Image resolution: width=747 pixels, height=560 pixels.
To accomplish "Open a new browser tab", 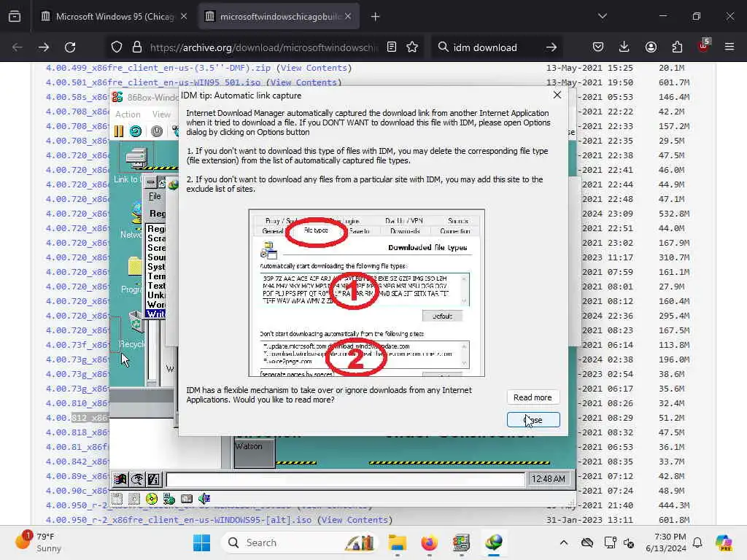I will pyautogui.click(x=376, y=17).
